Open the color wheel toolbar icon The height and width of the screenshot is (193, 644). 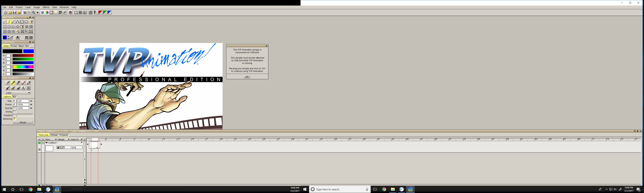click(x=47, y=12)
